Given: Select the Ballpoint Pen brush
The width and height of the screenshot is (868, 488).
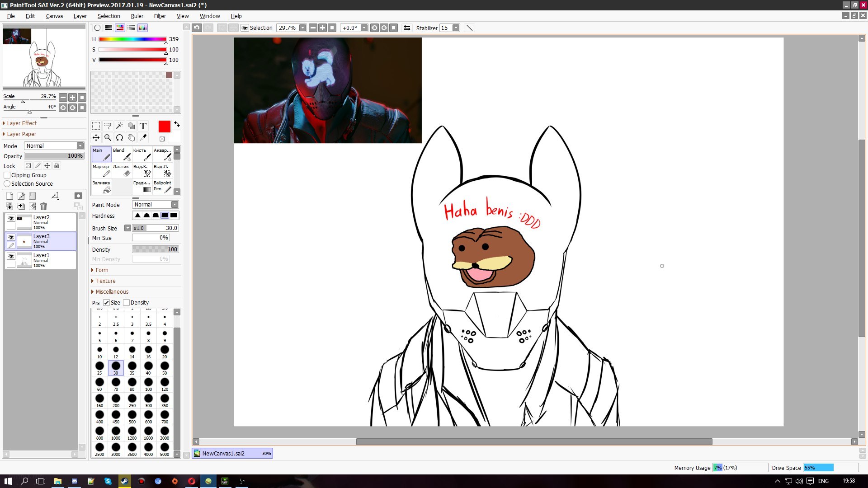Looking at the screenshot, I should (x=163, y=187).
